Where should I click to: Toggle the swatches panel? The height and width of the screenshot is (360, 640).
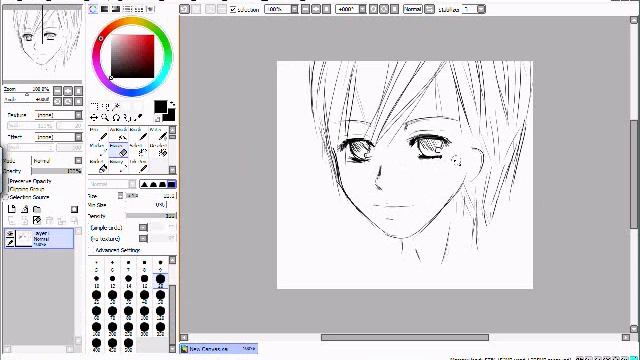click(x=139, y=9)
